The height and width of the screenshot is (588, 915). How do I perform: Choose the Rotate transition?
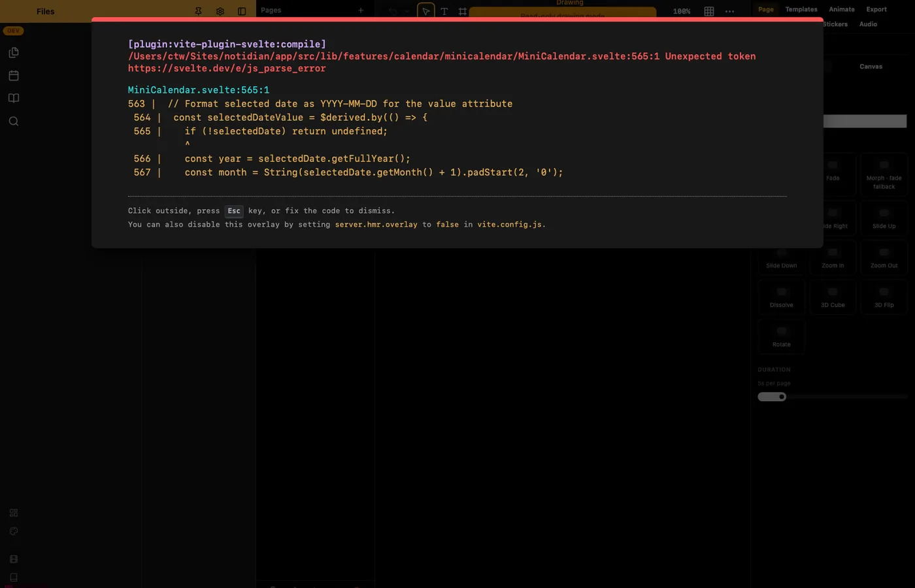click(x=782, y=336)
